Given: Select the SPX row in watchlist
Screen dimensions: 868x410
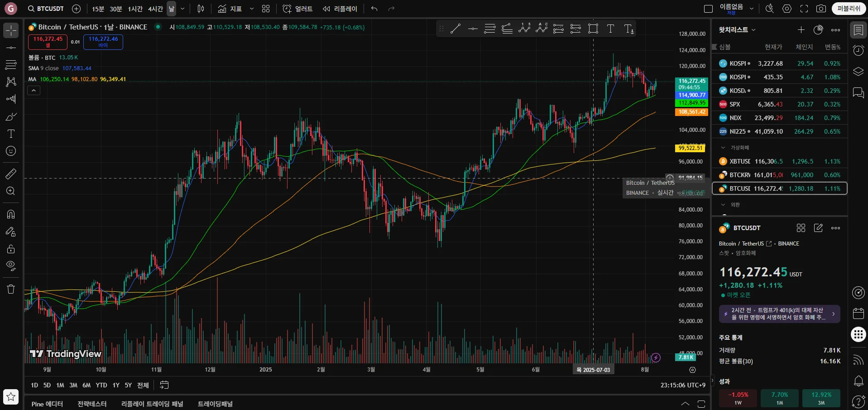Looking at the screenshot, I should [x=779, y=104].
